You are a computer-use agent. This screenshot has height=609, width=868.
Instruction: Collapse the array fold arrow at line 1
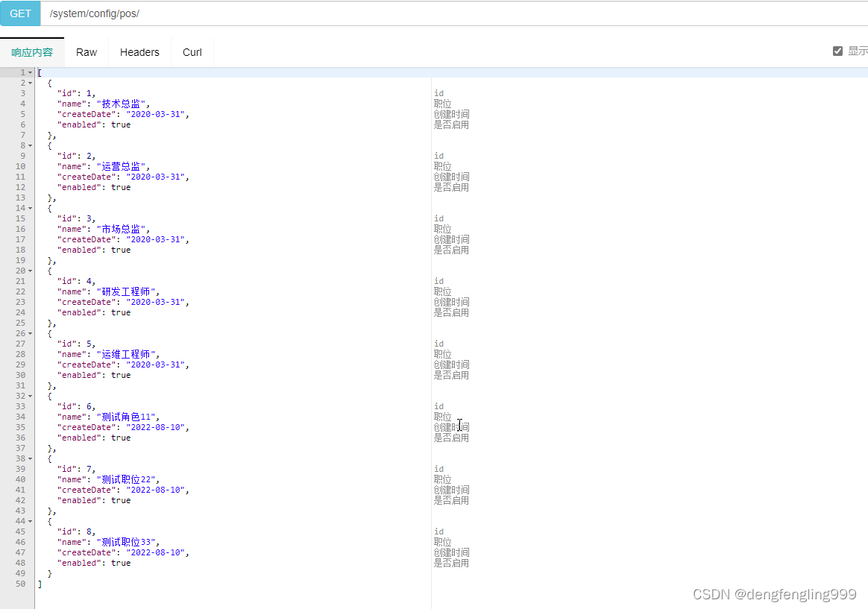(x=31, y=72)
